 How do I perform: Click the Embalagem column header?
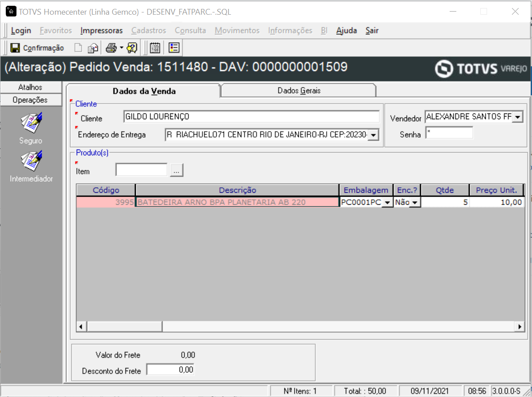pyautogui.click(x=366, y=190)
